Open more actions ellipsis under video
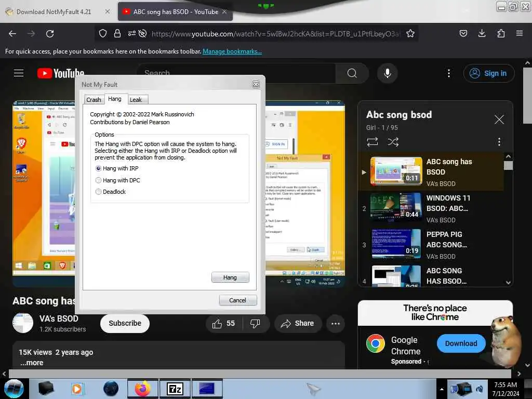The height and width of the screenshot is (399, 532). (x=336, y=323)
